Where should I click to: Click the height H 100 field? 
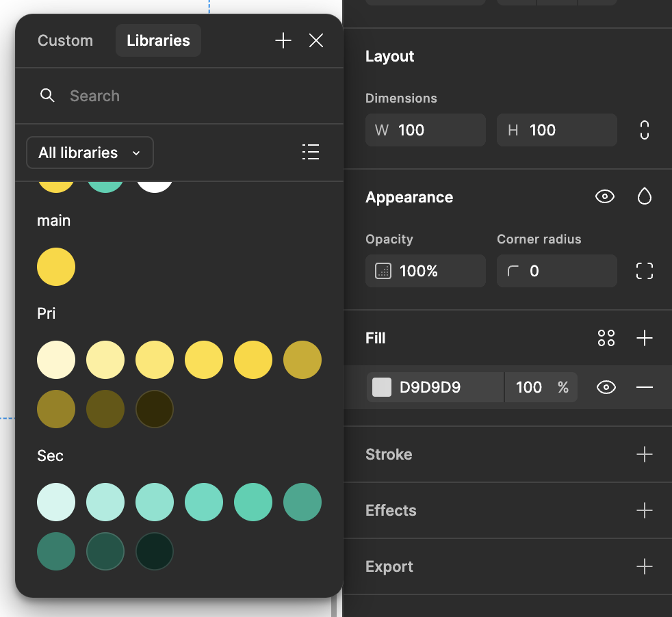click(557, 130)
